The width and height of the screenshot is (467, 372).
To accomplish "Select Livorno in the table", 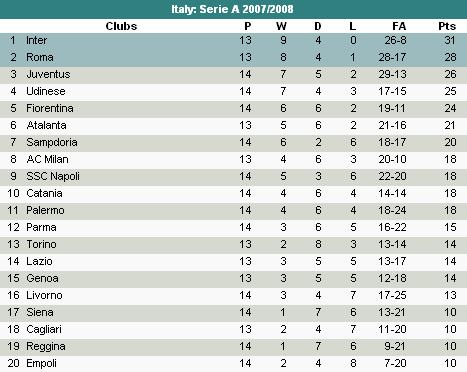I will coord(44,295).
